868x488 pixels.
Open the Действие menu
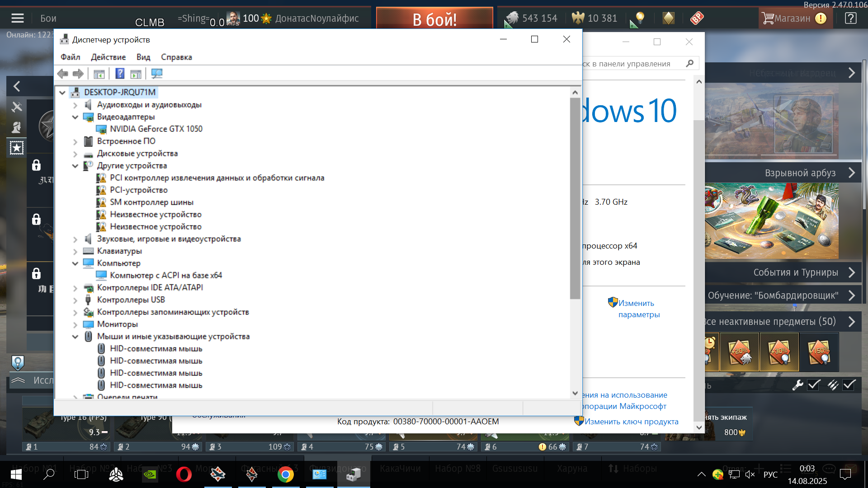click(x=108, y=57)
